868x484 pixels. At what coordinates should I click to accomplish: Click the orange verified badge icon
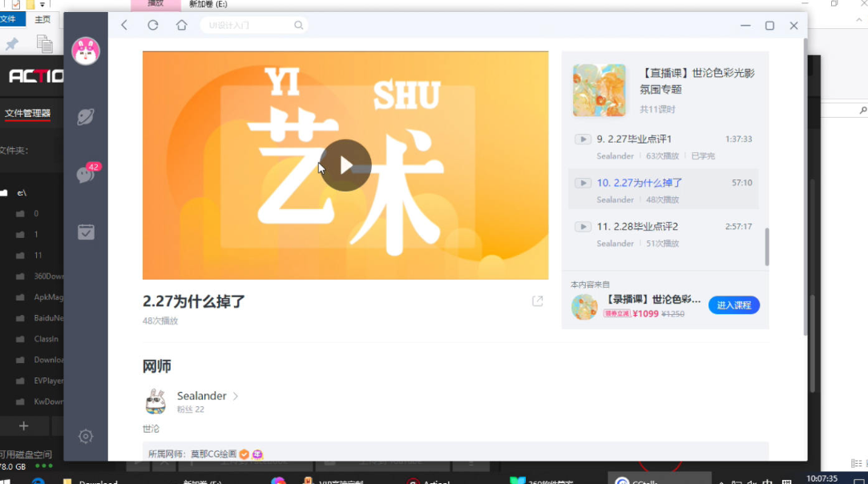pyautogui.click(x=244, y=454)
